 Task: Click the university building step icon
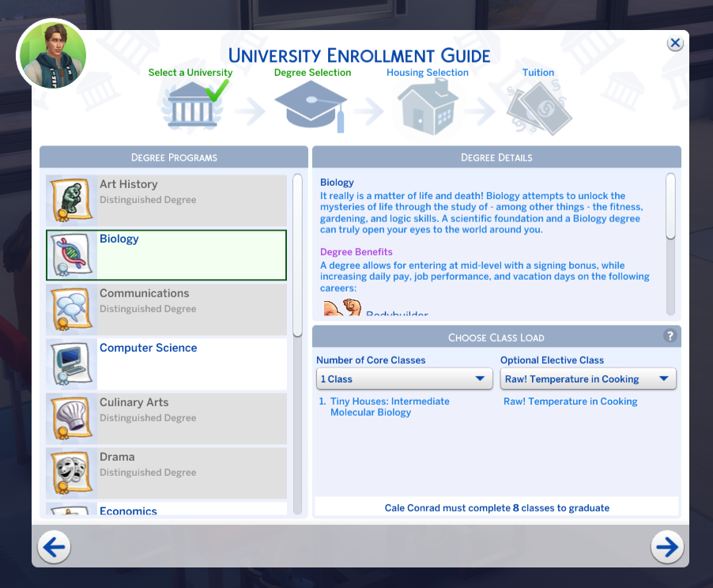(192, 105)
